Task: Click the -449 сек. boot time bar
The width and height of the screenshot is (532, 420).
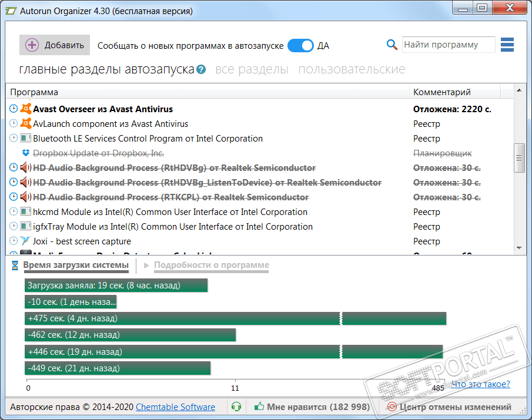Action: pyautogui.click(x=118, y=368)
